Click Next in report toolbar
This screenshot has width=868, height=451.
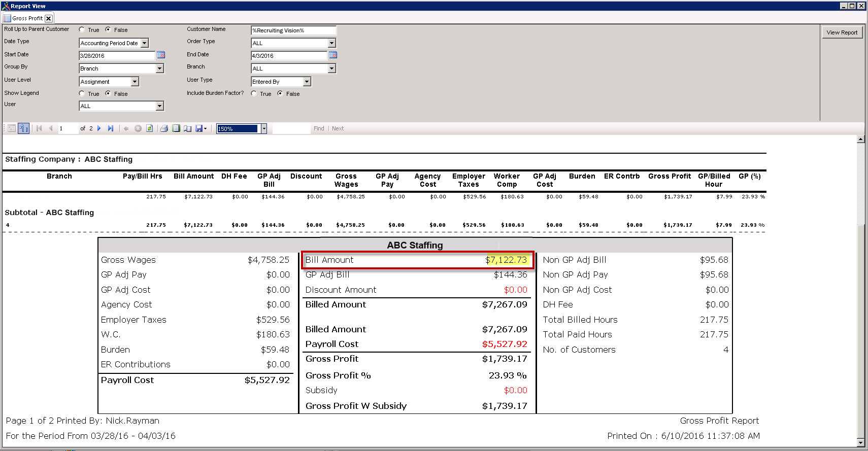[338, 129]
